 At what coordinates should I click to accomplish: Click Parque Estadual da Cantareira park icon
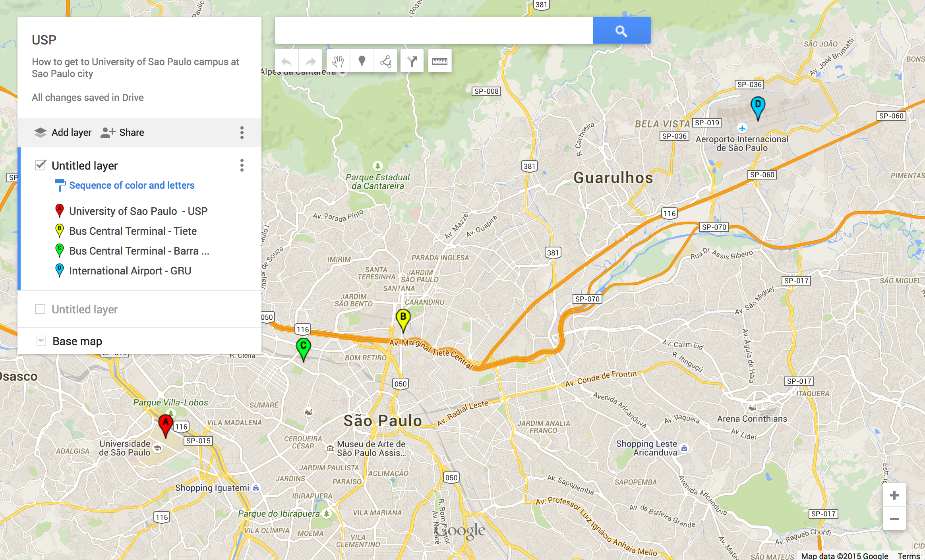coord(377,166)
